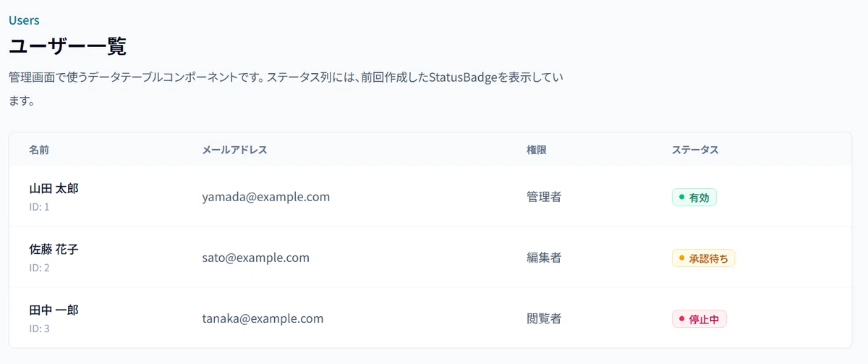
Task: Click the ステータス column header
Action: (x=695, y=150)
